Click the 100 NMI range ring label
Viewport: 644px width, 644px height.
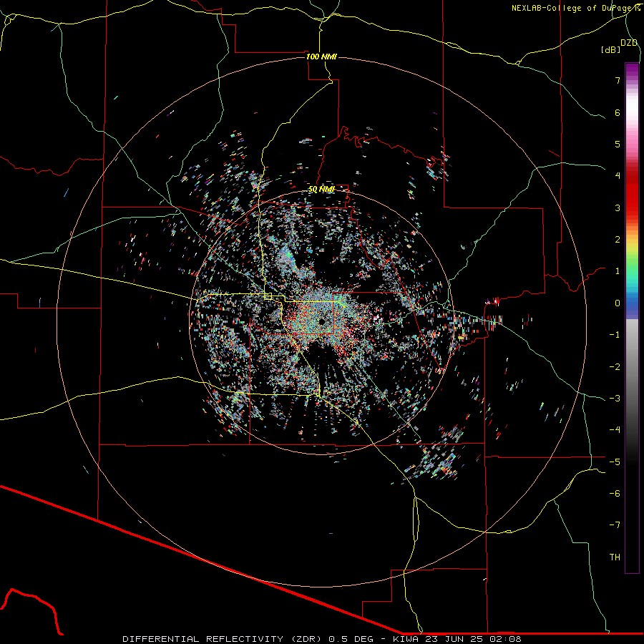coord(321,57)
